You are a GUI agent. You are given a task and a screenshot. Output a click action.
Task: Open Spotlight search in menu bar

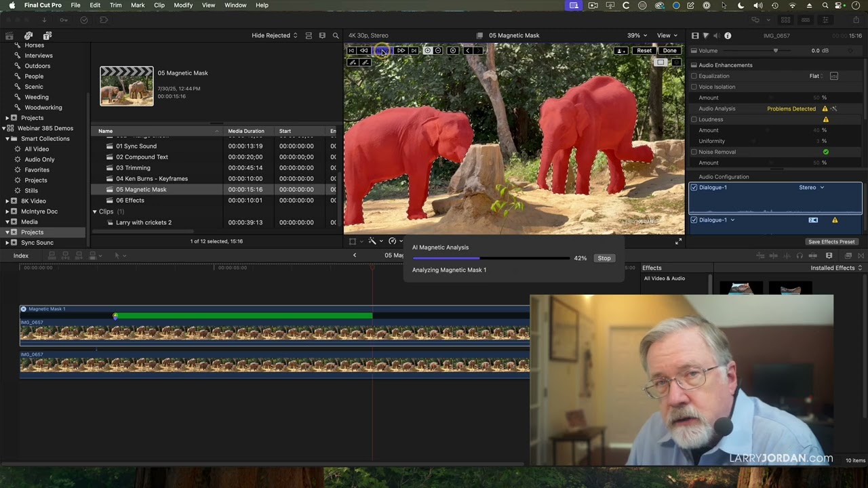pyautogui.click(x=825, y=5)
